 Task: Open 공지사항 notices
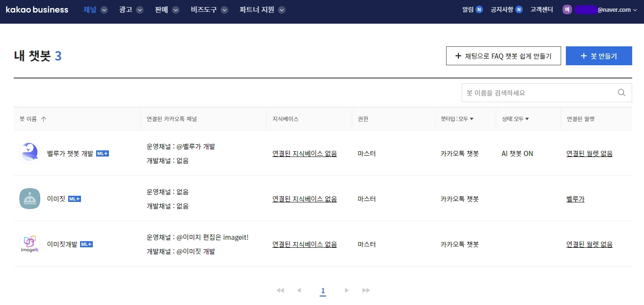point(502,9)
